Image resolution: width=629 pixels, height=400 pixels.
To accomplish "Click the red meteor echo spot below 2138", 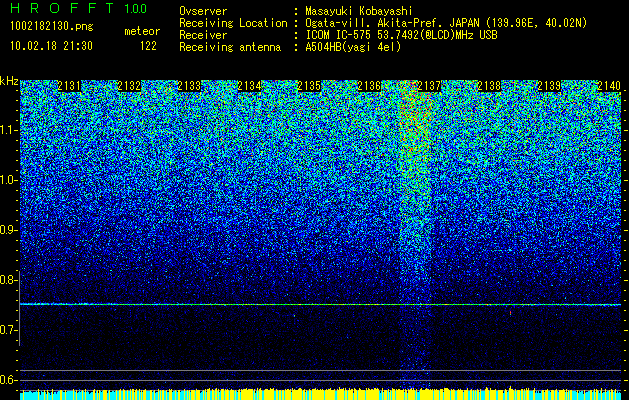I will (x=510, y=313).
